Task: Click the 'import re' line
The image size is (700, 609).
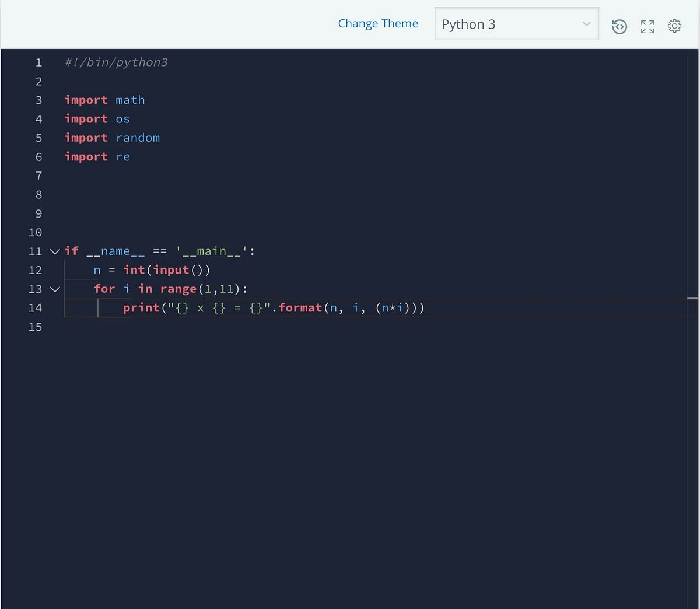Action: coord(97,156)
